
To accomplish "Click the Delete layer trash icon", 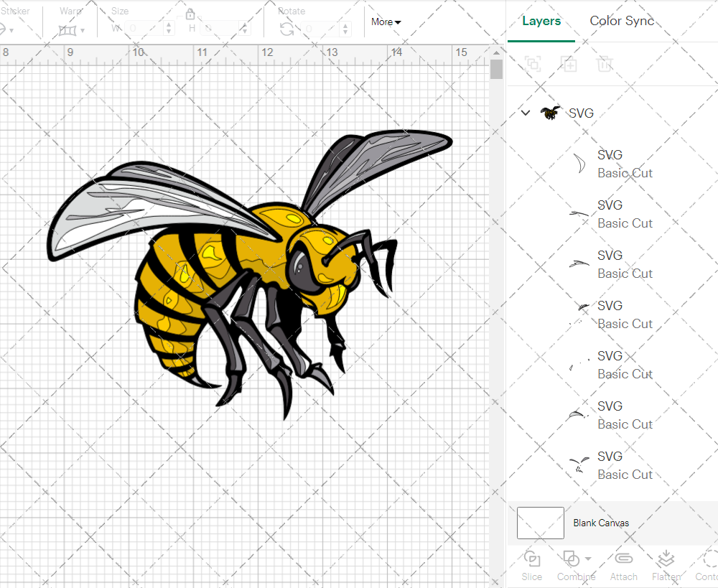I will click(605, 64).
